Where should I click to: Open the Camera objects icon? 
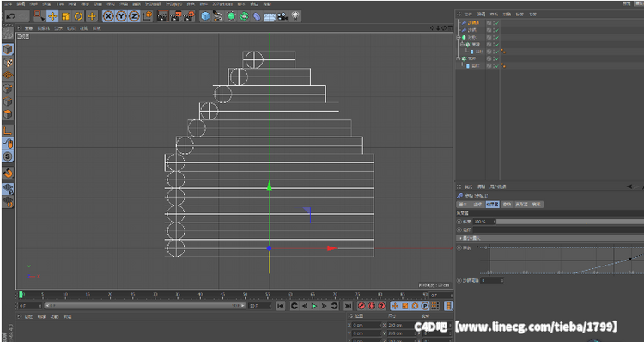[283, 16]
